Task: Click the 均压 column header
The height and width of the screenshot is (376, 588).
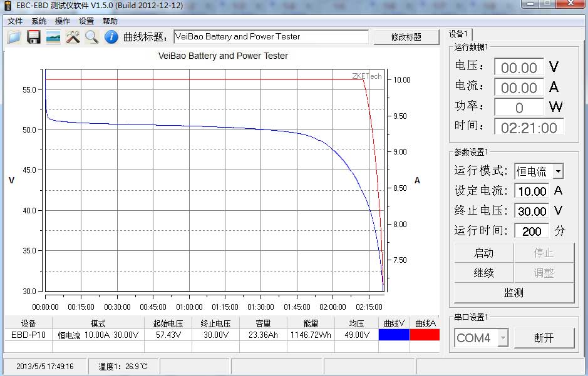Action: pyautogui.click(x=357, y=323)
